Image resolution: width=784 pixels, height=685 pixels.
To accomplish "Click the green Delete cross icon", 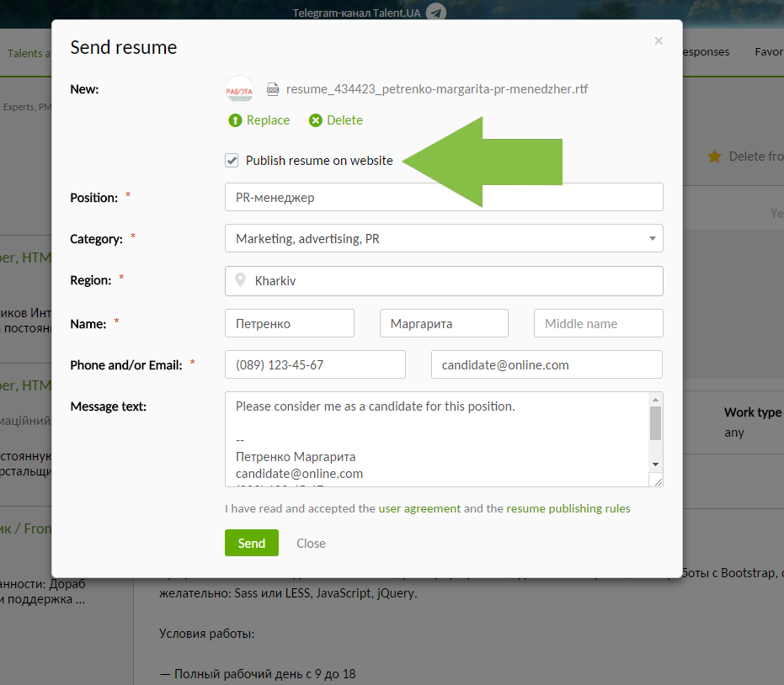I will pos(316,120).
